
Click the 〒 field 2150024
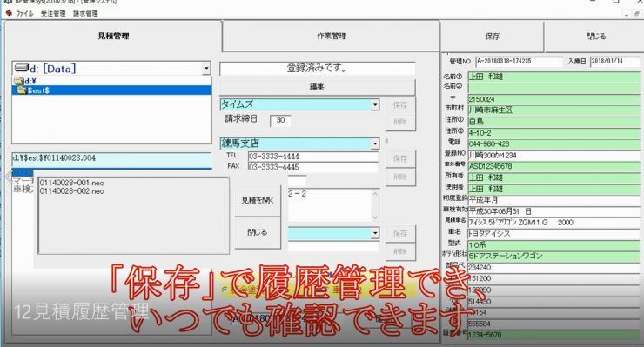[553, 99]
